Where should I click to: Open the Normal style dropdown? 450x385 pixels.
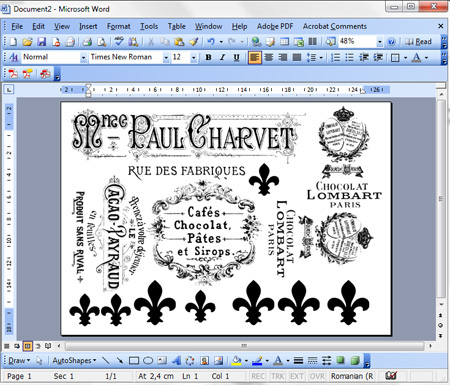(x=83, y=57)
